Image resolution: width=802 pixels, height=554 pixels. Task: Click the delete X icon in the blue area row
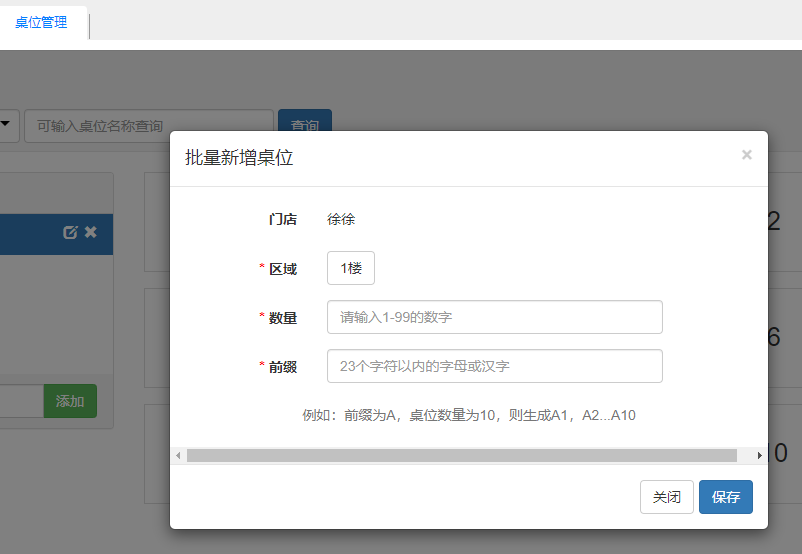[90, 232]
